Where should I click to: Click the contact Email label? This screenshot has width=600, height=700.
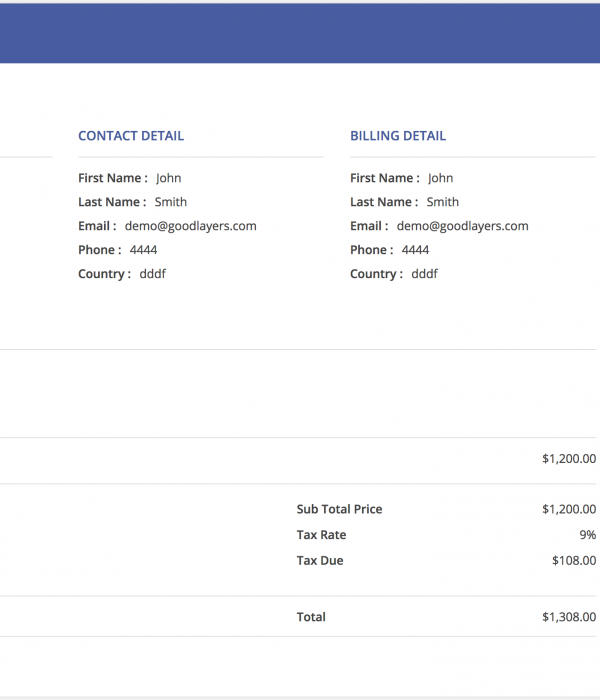pos(97,226)
